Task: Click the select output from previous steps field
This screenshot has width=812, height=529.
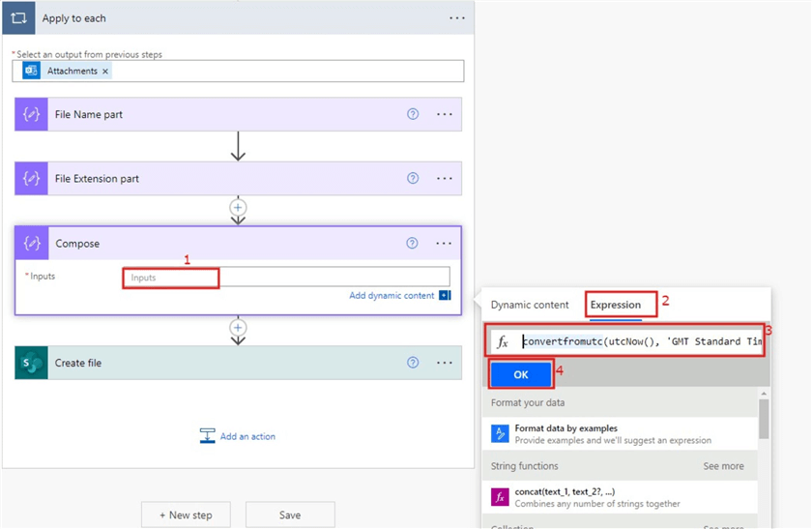Action: tap(238, 71)
